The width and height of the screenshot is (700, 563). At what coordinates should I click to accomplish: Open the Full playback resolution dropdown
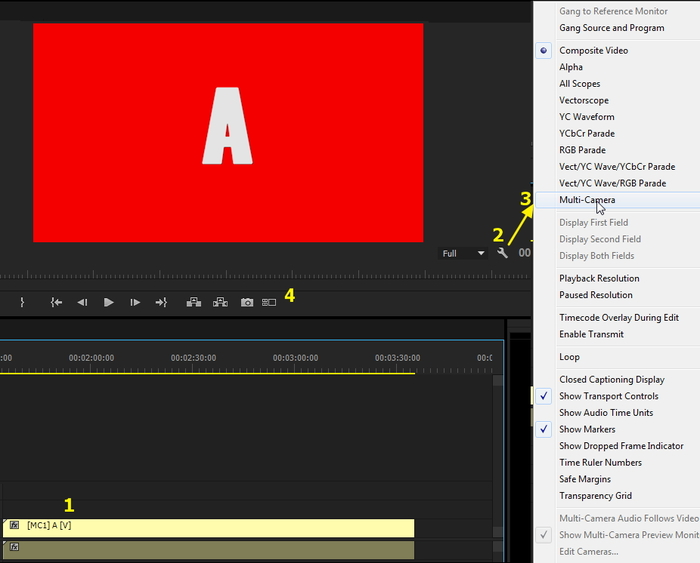[x=463, y=253]
